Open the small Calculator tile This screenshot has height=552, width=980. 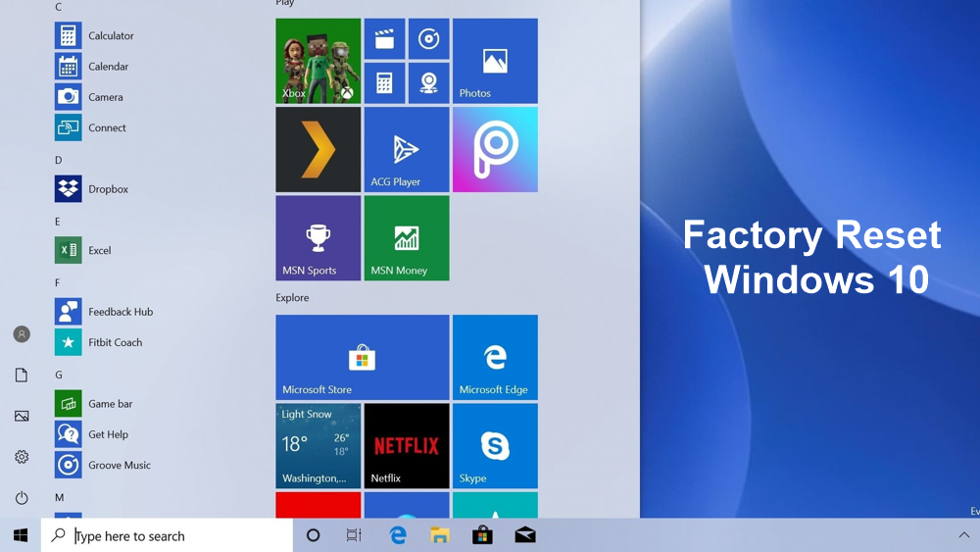(384, 82)
